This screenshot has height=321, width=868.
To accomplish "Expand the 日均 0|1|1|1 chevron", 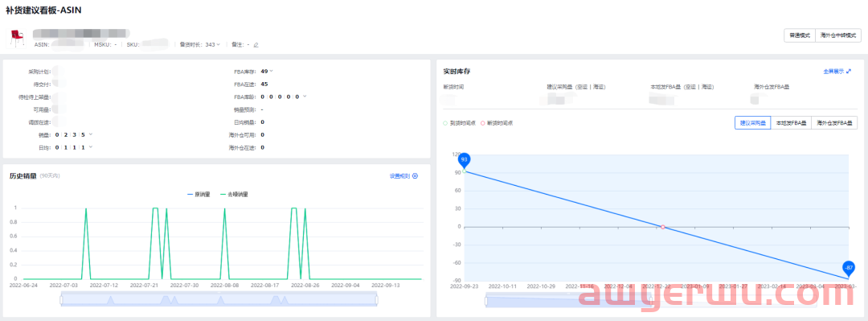I will tap(91, 147).
